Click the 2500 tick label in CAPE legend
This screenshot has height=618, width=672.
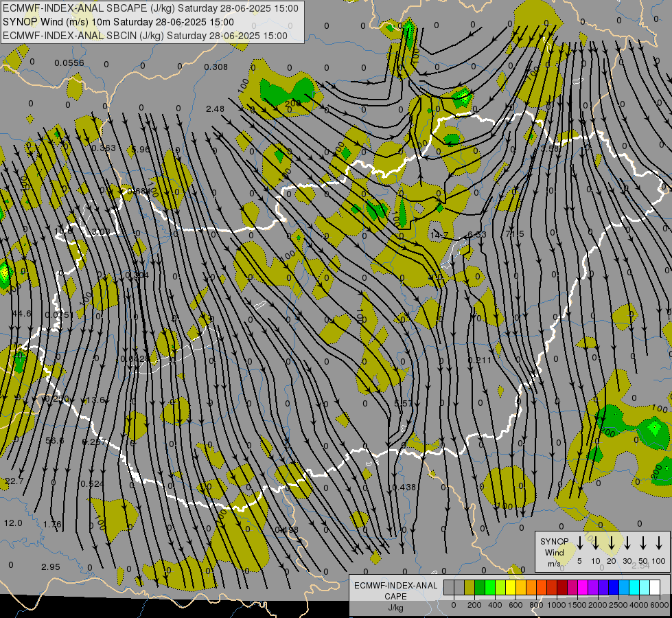pos(618,605)
